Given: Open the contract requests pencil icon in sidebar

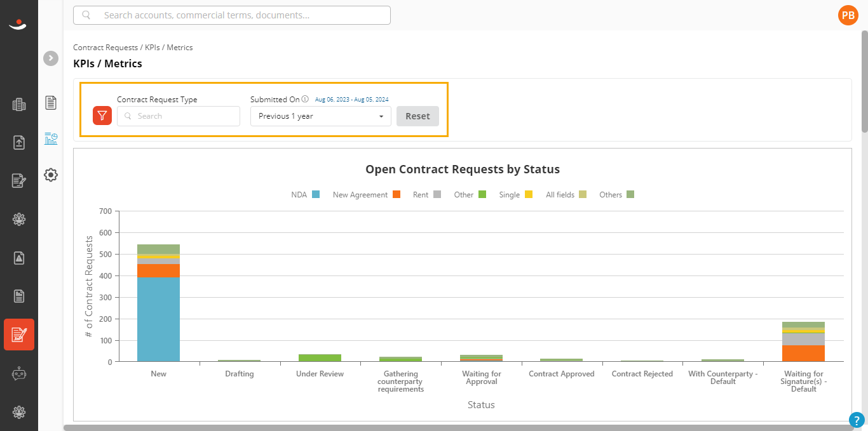Looking at the screenshot, I should (19, 335).
